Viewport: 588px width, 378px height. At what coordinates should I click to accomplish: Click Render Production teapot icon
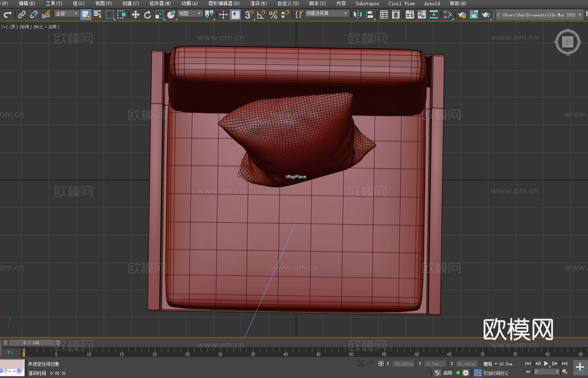tap(486, 14)
